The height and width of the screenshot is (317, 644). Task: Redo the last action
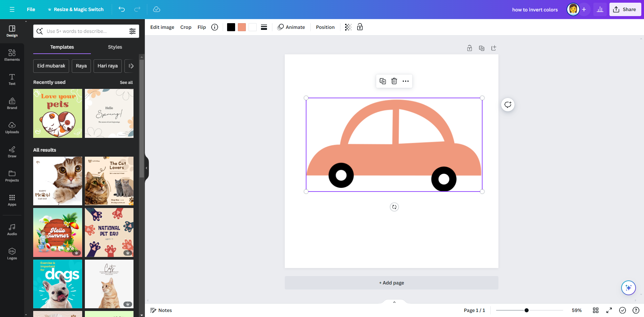(137, 9)
